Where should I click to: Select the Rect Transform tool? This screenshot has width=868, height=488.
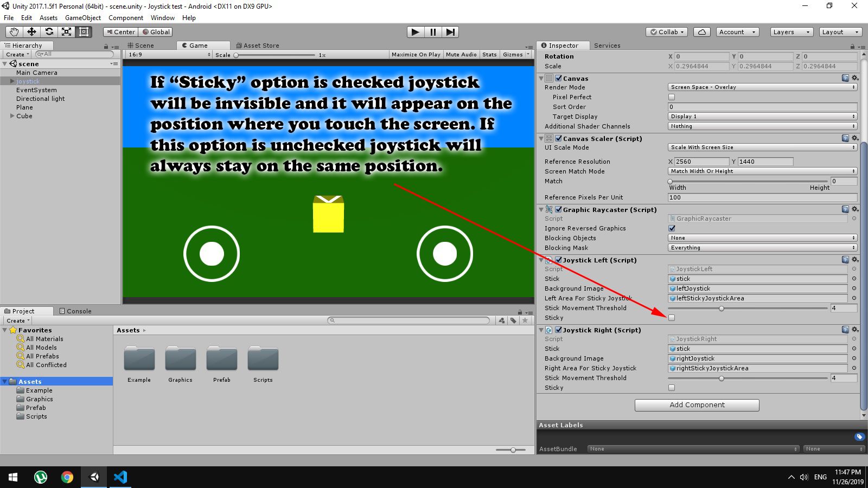[84, 32]
